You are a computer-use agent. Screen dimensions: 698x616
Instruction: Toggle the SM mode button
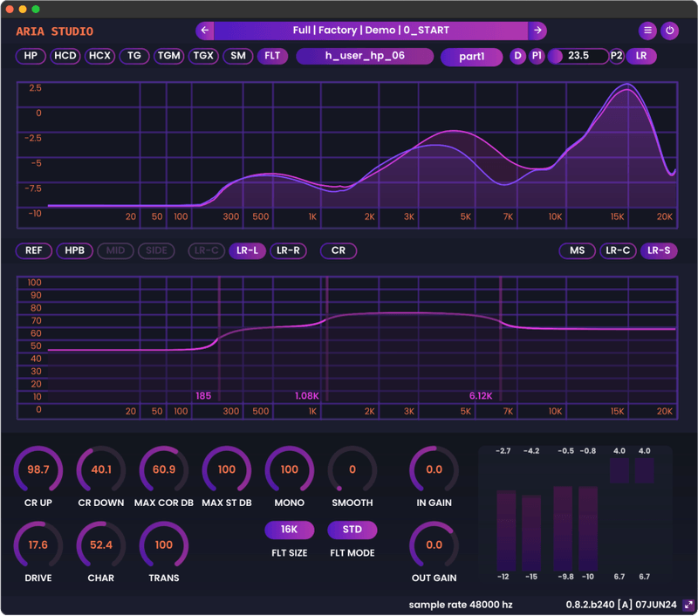[237, 56]
